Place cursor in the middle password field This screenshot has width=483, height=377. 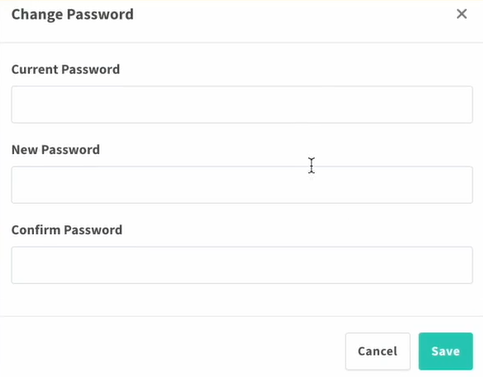[242, 185]
